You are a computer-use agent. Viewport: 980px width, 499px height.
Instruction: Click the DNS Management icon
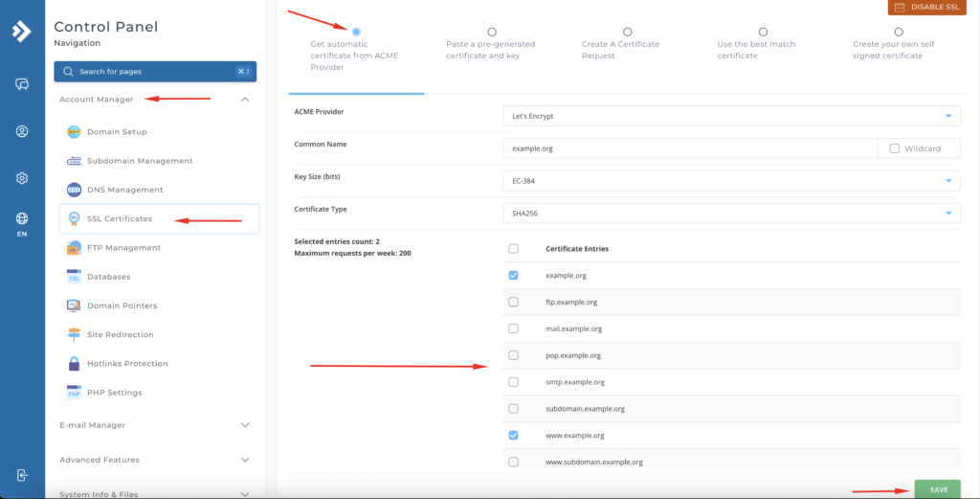74,190
